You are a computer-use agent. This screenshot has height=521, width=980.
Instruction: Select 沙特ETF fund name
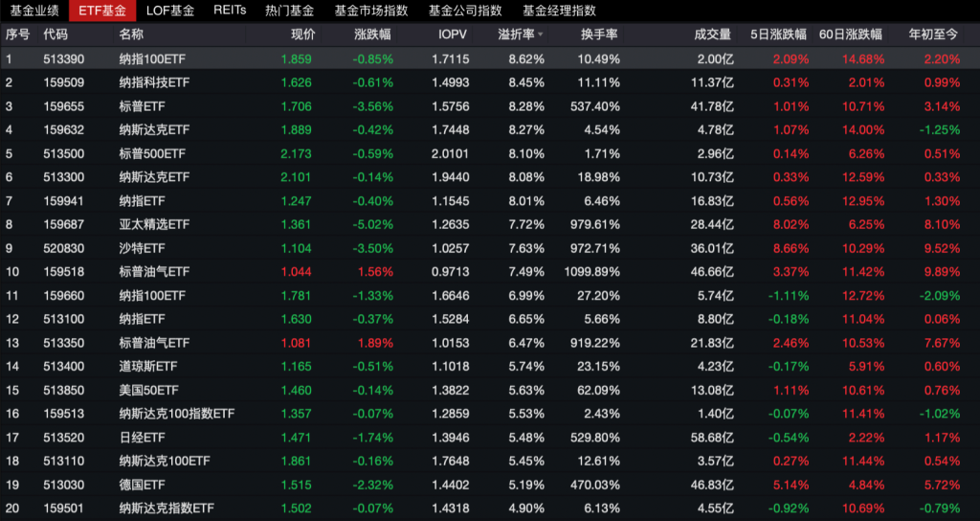tap(143, 248)
